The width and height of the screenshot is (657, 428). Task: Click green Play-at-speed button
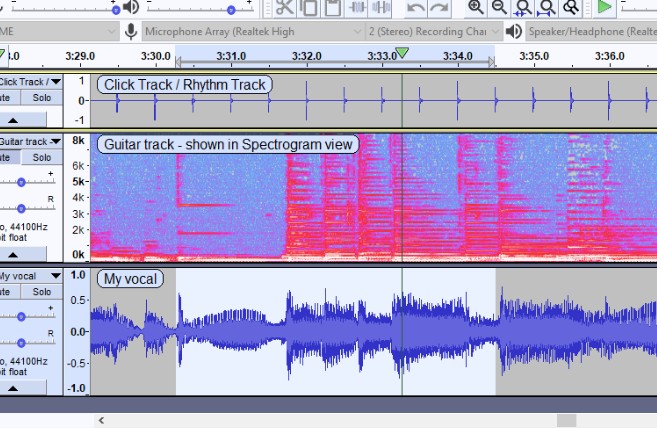(x=605, y=7)
